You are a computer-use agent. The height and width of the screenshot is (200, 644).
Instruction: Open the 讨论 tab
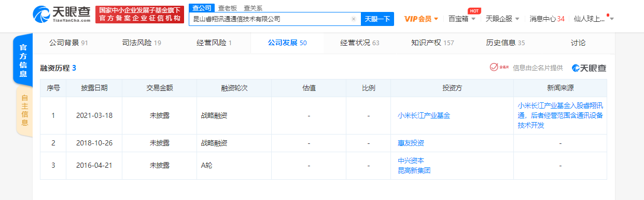point(578,43)
